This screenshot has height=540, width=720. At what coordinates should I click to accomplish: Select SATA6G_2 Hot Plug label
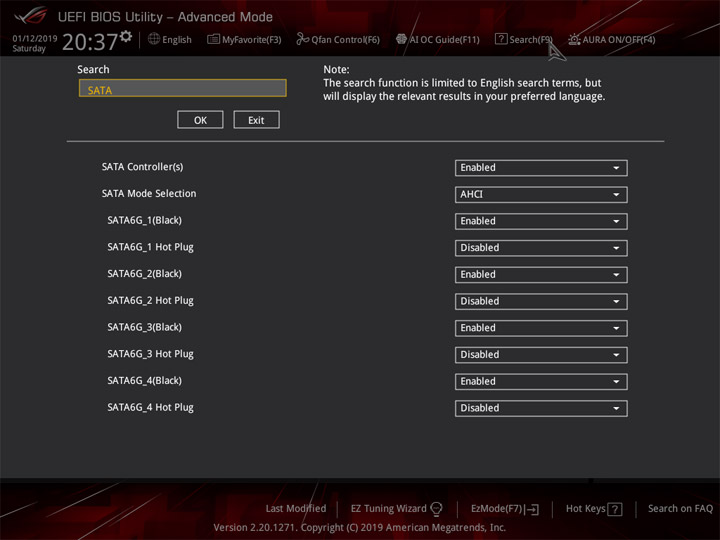pos(150,300)
